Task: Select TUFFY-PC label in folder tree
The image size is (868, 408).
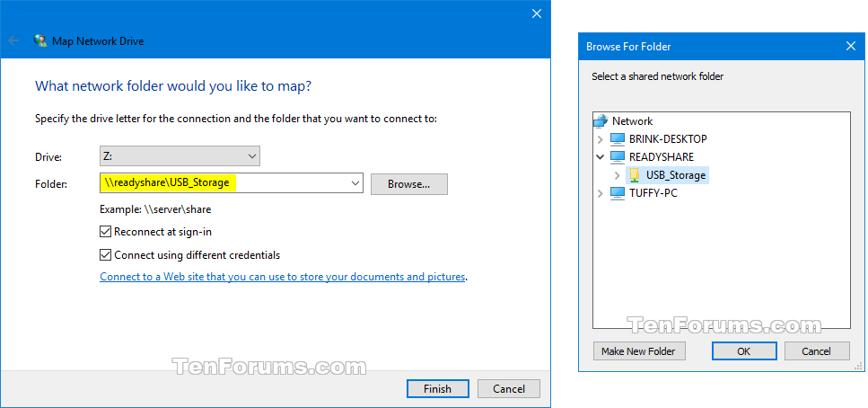Action: point(653,193)
